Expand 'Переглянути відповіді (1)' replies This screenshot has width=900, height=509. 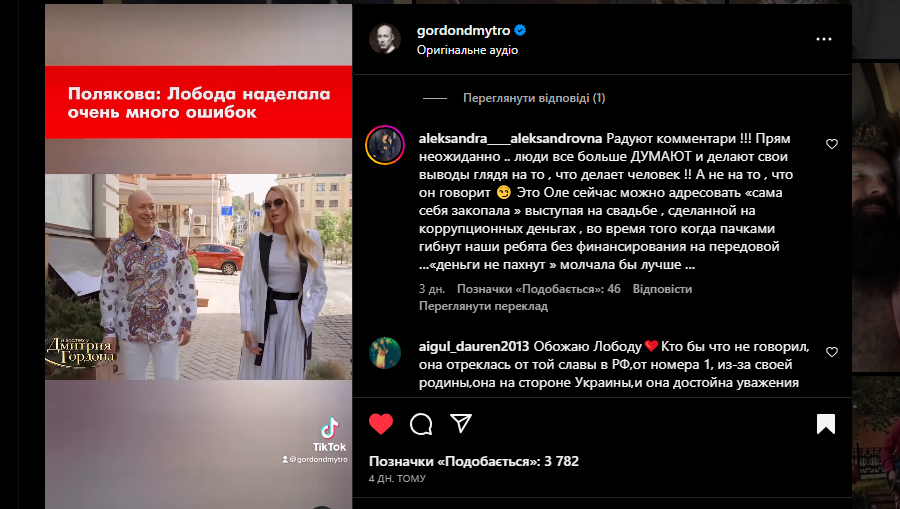coord(534,98)
